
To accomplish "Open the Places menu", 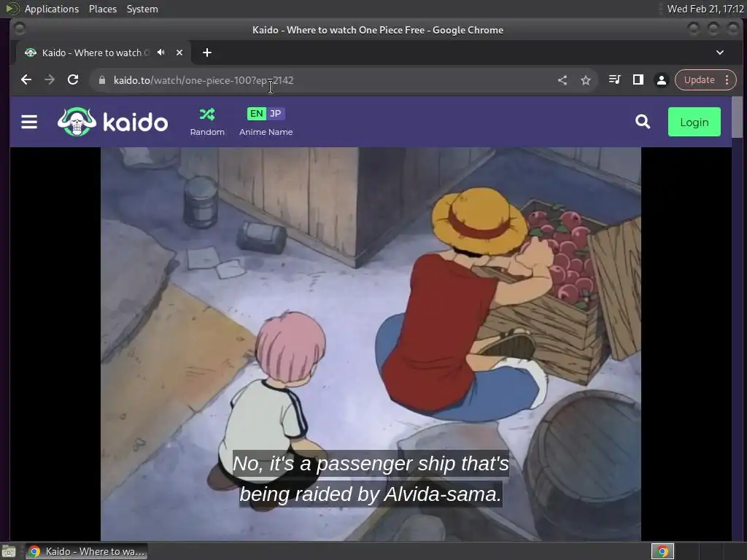I will (x=102, y=9).
